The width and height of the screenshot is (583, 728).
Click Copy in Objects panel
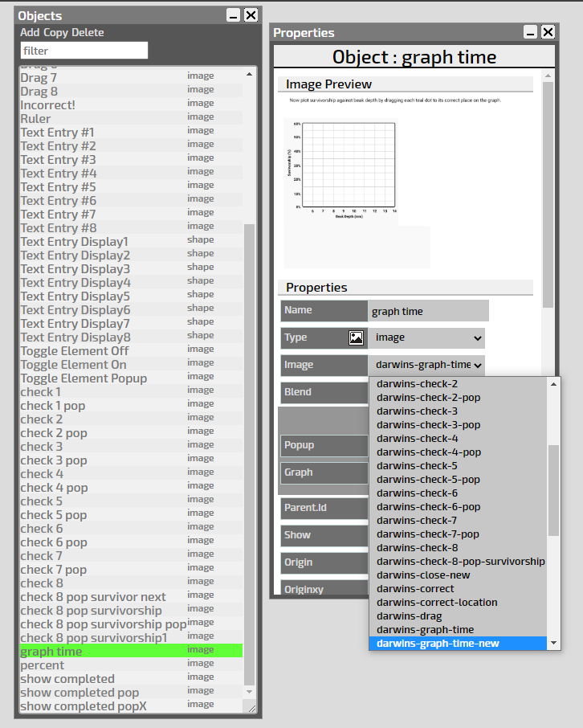tap(55, 32)
